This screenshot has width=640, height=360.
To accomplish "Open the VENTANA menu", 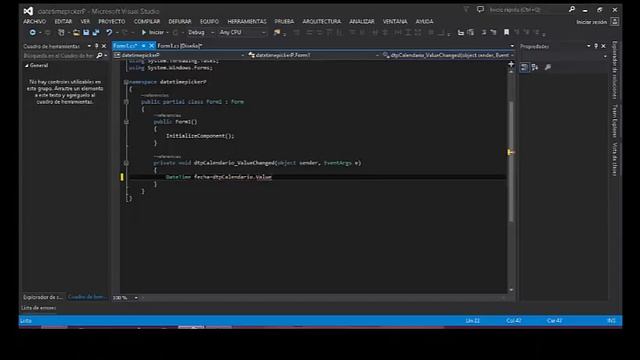I will (x=395, y=22).
